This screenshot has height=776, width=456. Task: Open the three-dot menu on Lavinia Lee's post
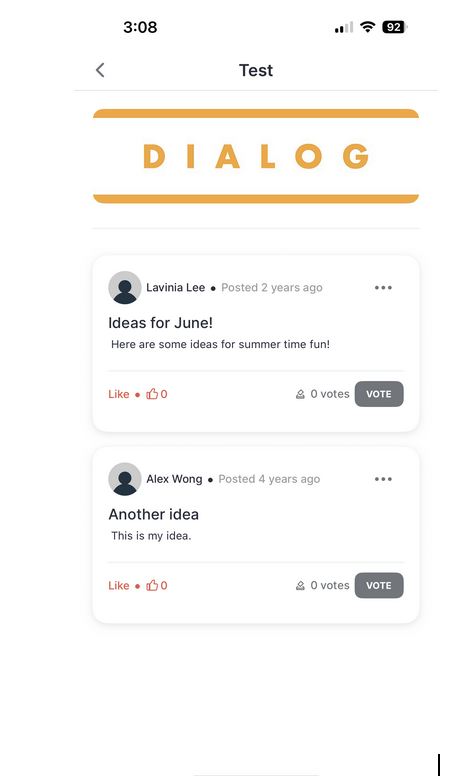click(383, 288)
